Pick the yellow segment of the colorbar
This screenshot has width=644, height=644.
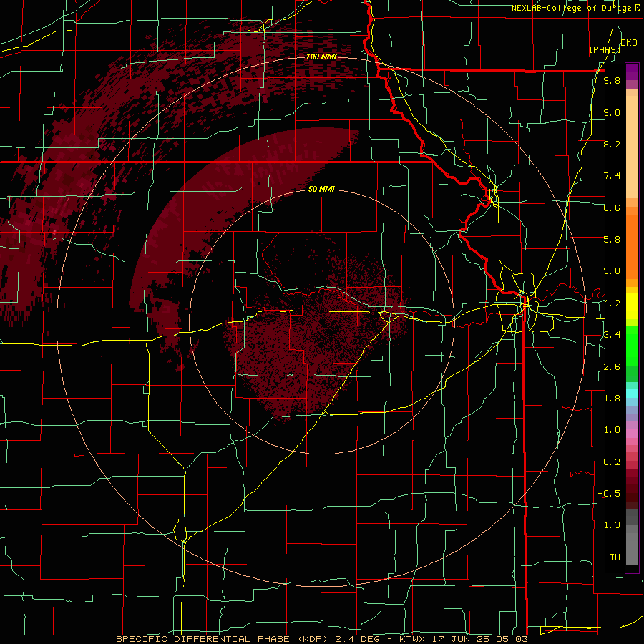[x=632, y=306]
